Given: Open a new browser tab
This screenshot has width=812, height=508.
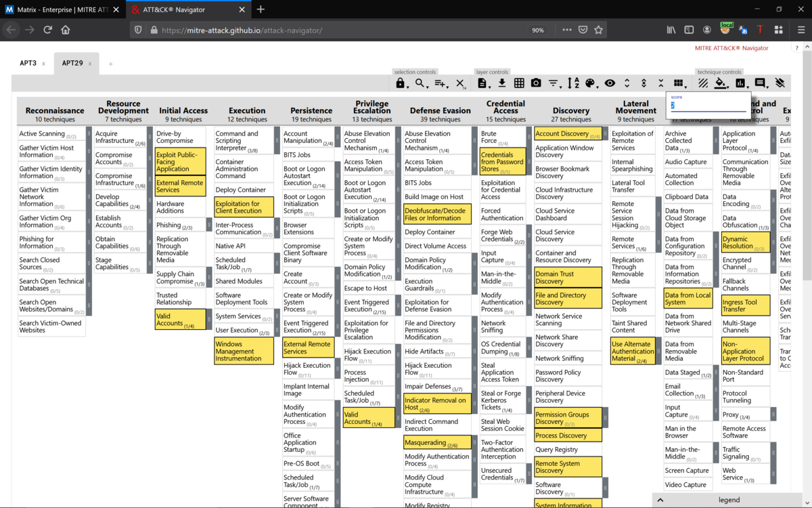Looking at the screenshot, I should click(x=261, y=9).
